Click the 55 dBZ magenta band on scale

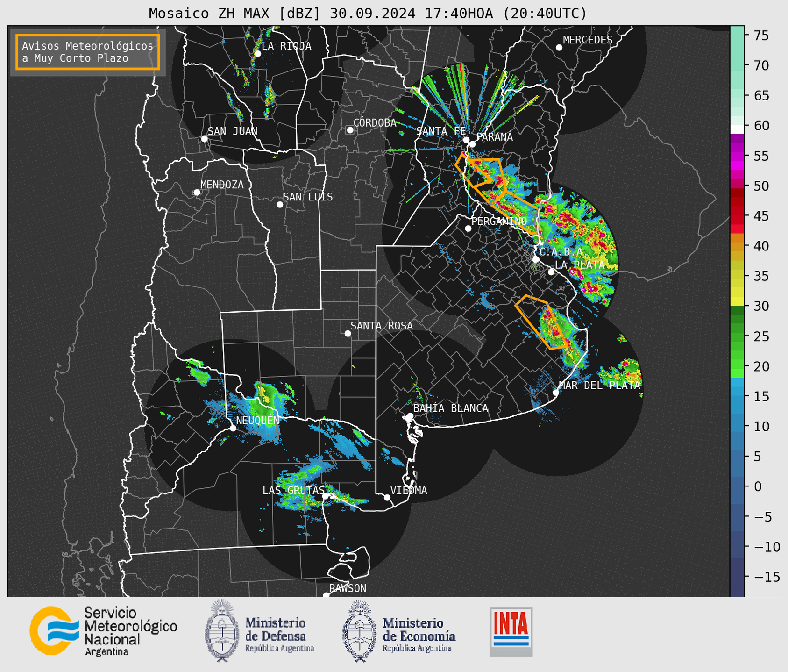[737, 156]
